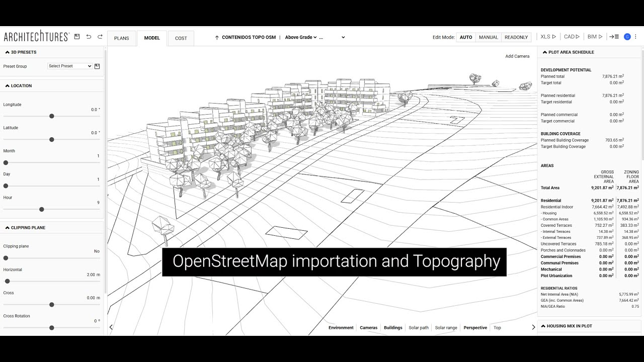Switch to the MODEL tab

coord(152,38)
